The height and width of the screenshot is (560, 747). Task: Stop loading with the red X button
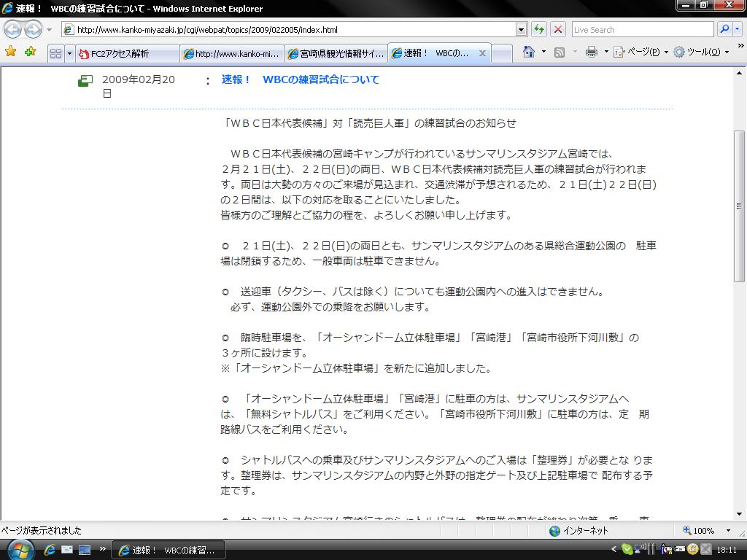tap(558, 29)
